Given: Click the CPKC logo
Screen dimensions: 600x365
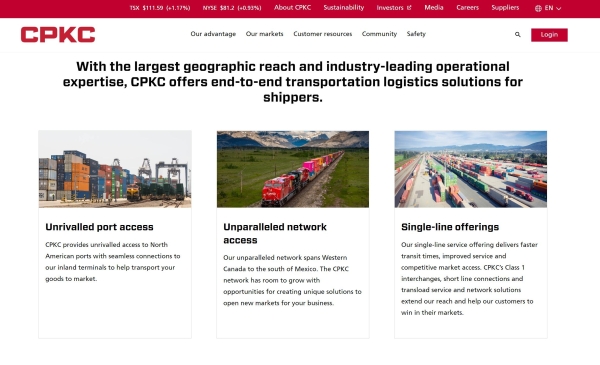Looking at the screenshot, I should point(58,34).
